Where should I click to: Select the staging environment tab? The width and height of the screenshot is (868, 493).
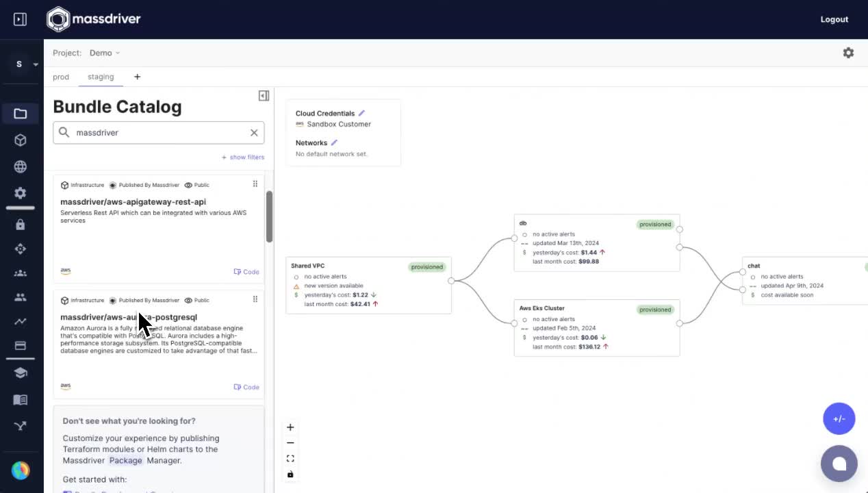pyautogui.click(x=101, y=77)
